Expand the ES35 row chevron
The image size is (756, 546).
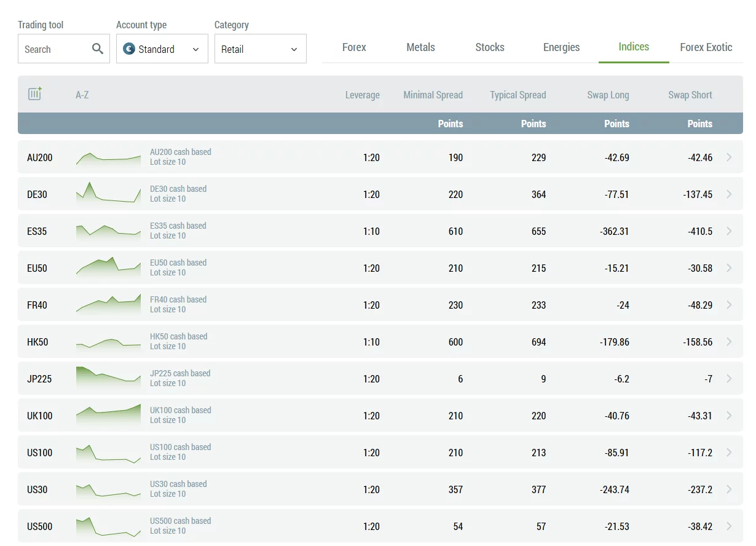tap(729, 231)
